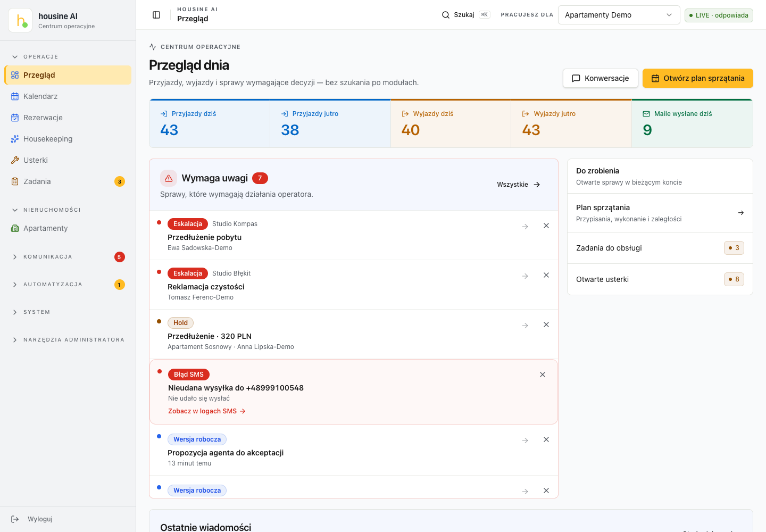Open Zadania do obsługi row
The height and width of the screenshot is (532, 766).
tap(660, 248)
